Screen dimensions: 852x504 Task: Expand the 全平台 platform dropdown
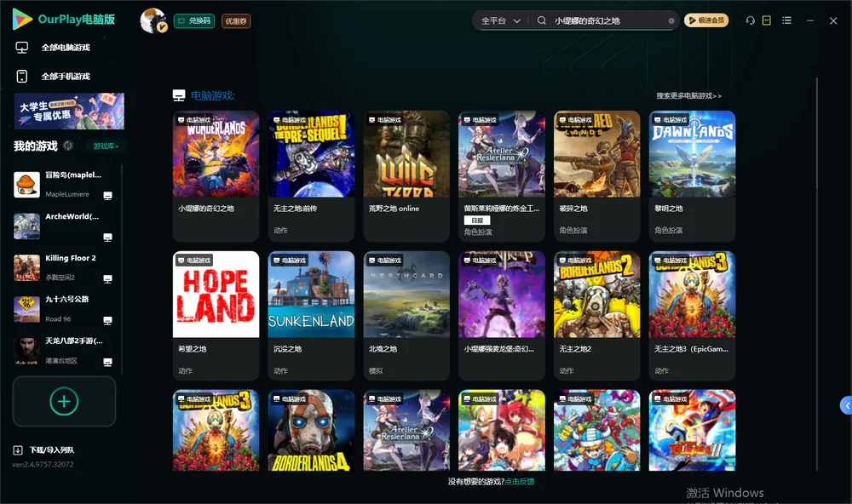[x=500, y=20]
